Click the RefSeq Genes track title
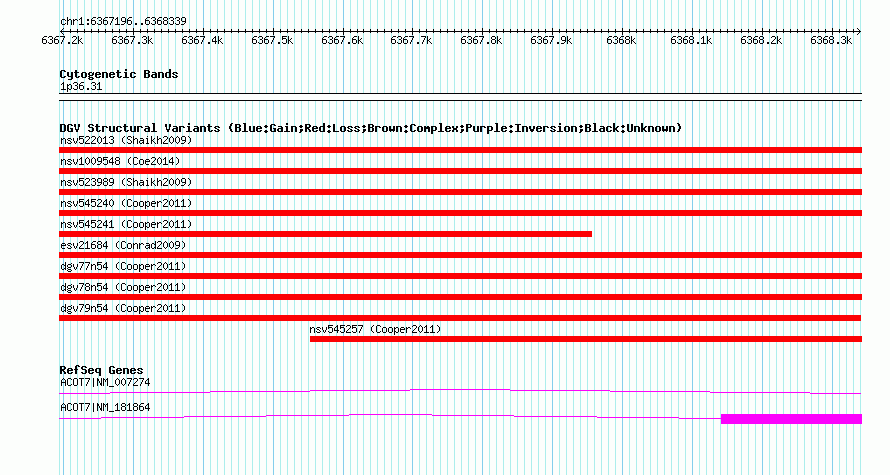The width and height of the screenshot is (890, 475). tap(101, 370)
